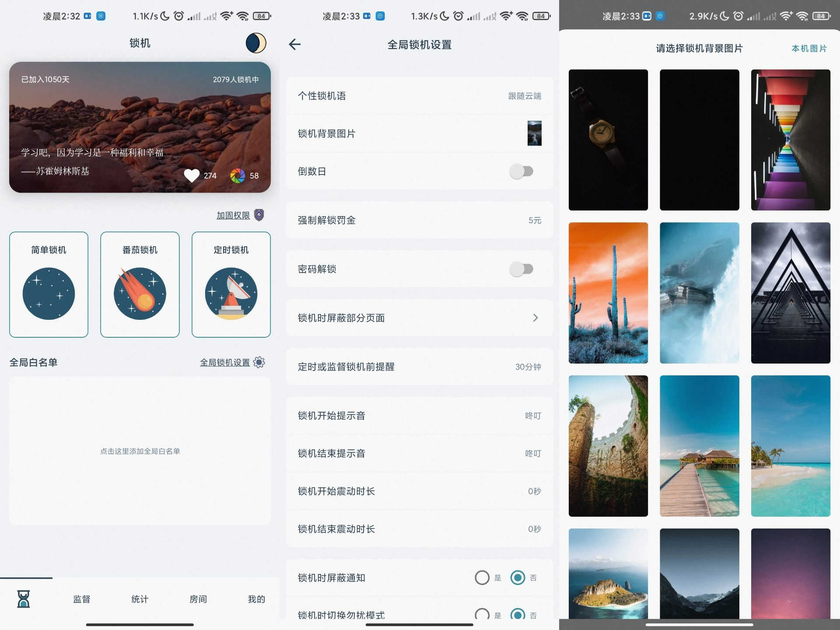Select 否 for 锁机时屏蔽通知
The width and height of the screenshot is (840, 630).
[518, 577]
